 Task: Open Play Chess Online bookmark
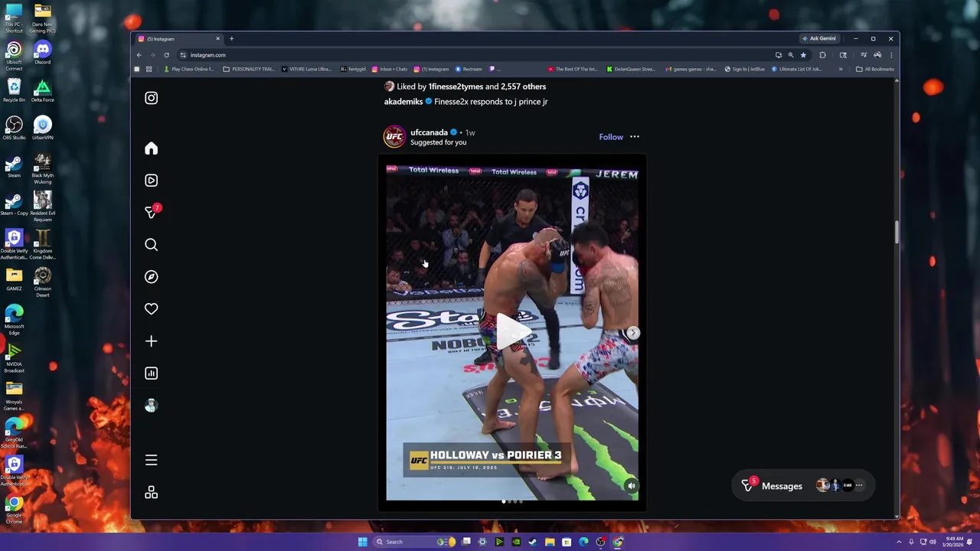[189, 69]
